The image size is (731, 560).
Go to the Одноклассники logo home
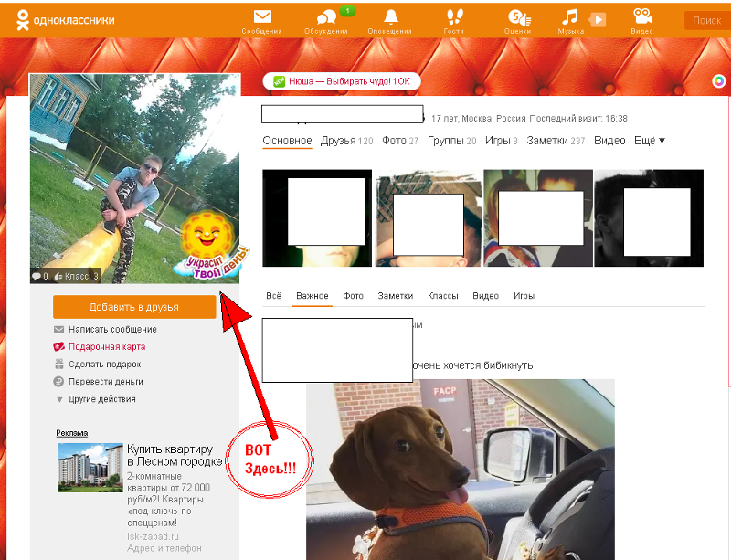pos(65,20)
